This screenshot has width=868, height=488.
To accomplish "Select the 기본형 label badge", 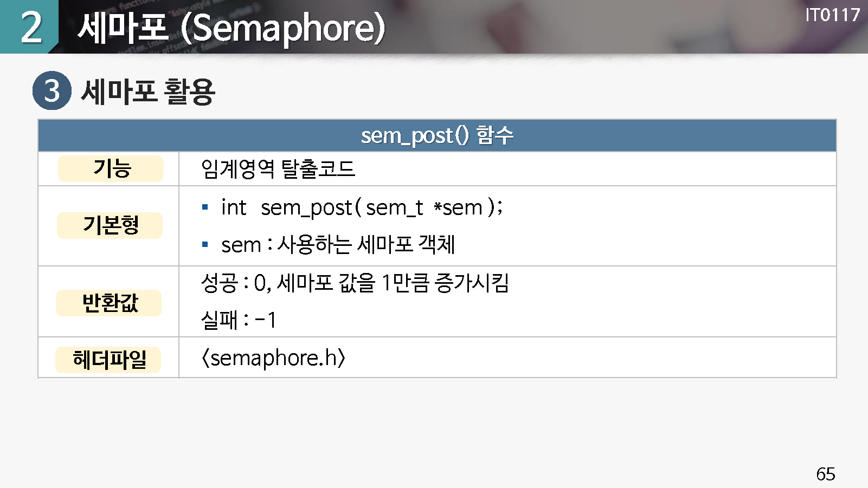I will pos(110,225).
